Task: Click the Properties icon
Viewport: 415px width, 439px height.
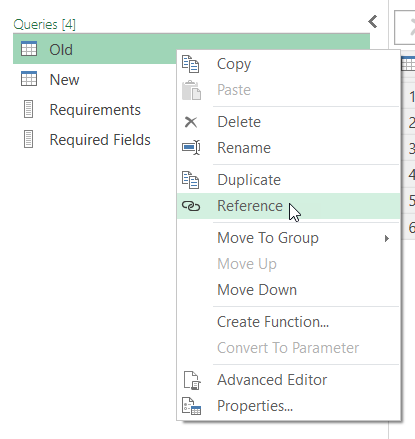Action: (191, 406)
